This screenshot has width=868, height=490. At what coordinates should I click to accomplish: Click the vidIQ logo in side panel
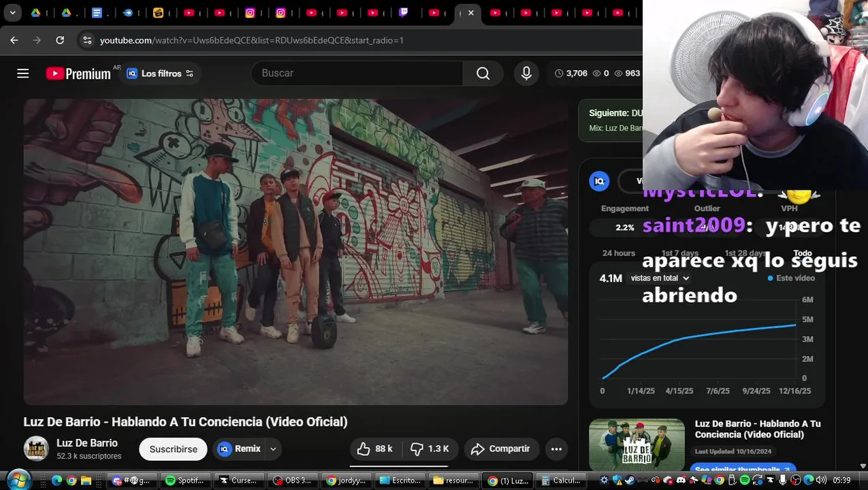pyautogui.click(x=599, y=181)
